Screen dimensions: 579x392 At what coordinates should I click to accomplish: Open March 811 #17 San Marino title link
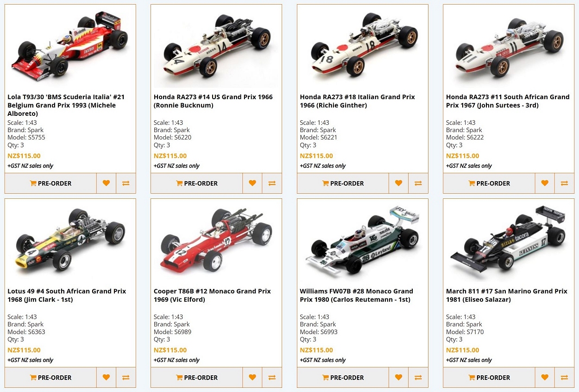tap(506, 295)
